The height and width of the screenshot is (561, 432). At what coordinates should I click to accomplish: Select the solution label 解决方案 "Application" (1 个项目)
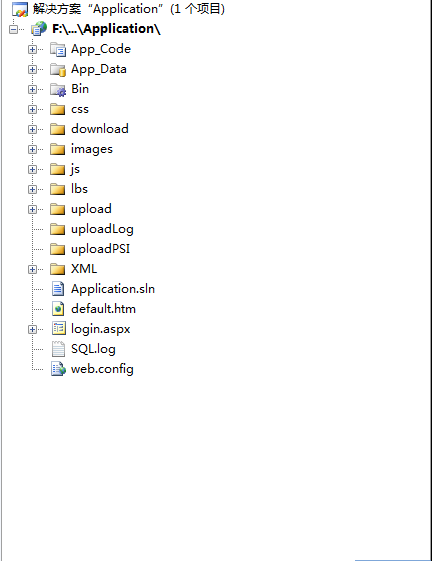129,9
